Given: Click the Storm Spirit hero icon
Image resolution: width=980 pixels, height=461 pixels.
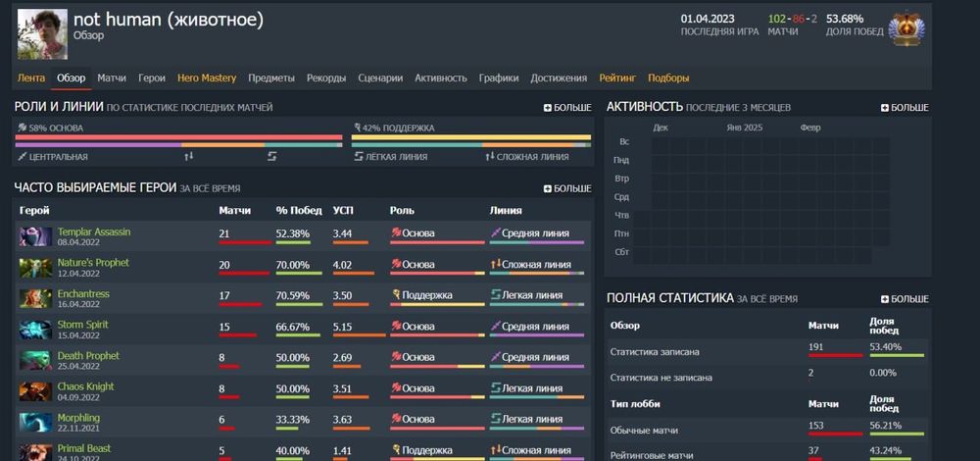Looking at the screenshot, I should (35, 330).
